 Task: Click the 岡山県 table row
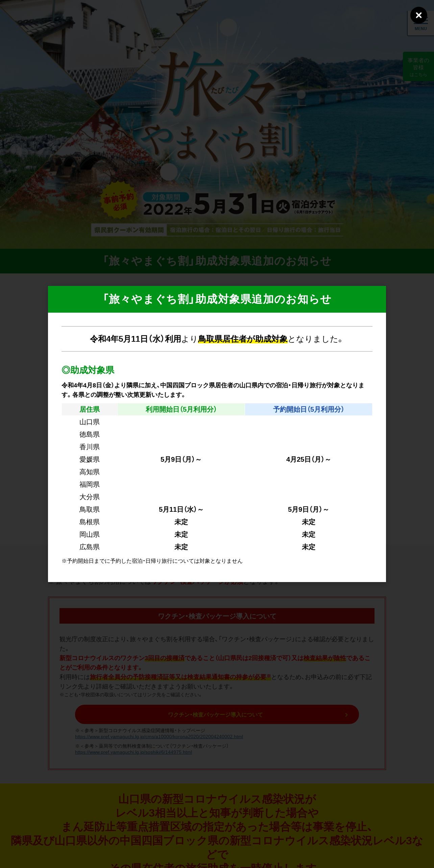coord(217,535)
